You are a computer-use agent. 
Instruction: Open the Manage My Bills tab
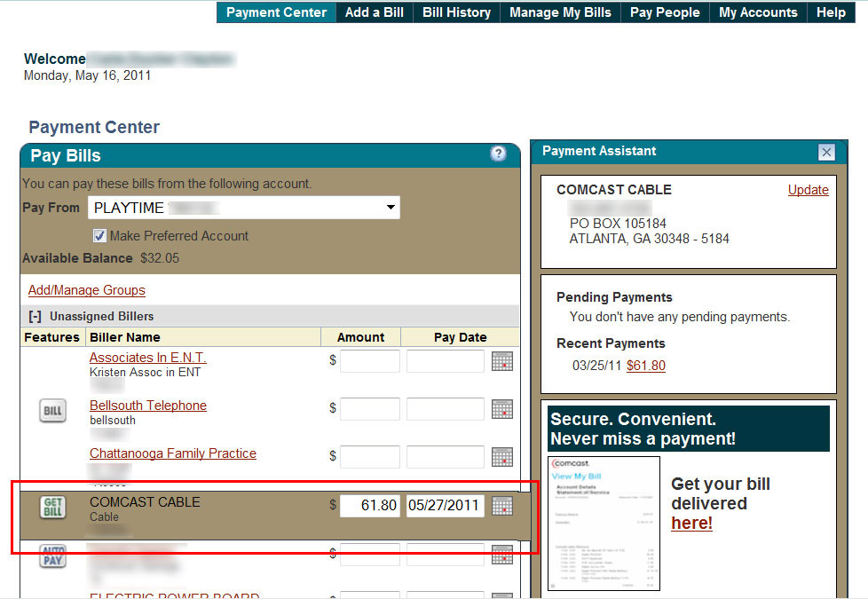[560, 12]
